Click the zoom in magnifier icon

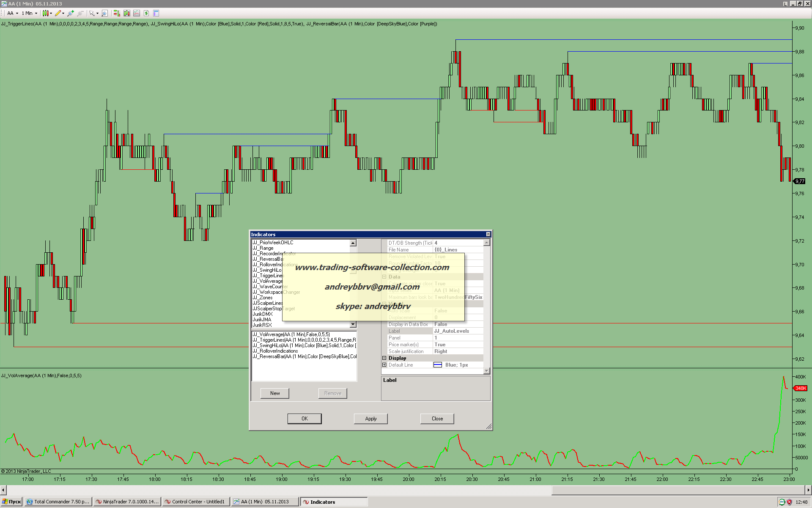tap(70, 13)
